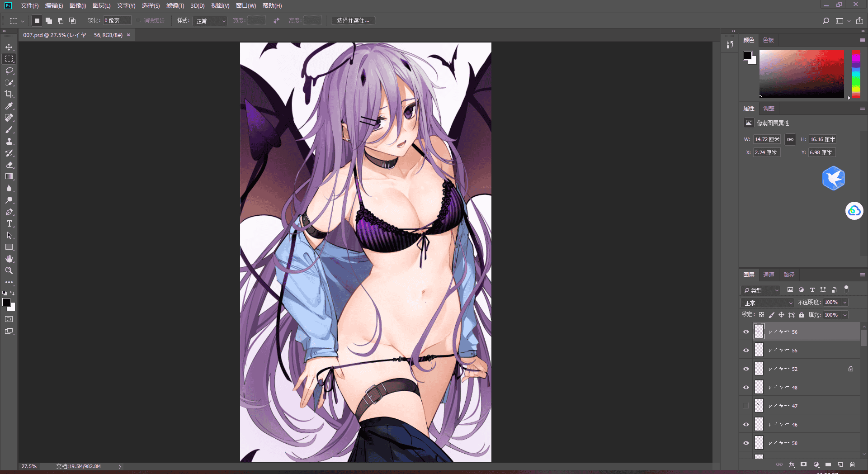This screenshot has width=868, height=474.
Task: Click the W width field in Properties
Action: 767,139
